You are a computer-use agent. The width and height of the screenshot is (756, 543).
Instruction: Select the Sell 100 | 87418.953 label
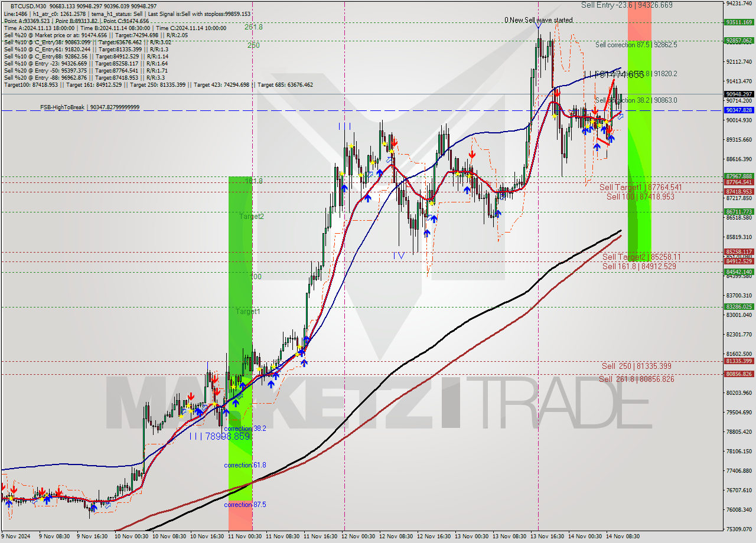[640, 197]
